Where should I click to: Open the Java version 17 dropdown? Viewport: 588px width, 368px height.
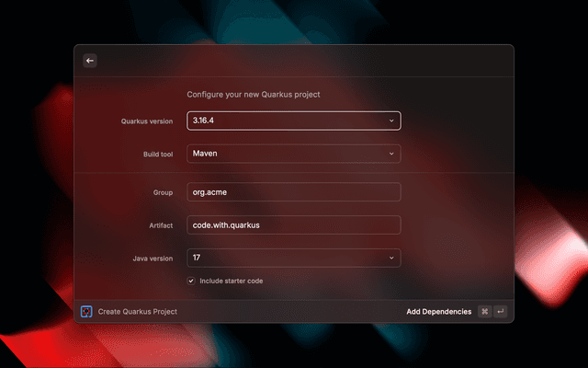click(x=285, y=259)
